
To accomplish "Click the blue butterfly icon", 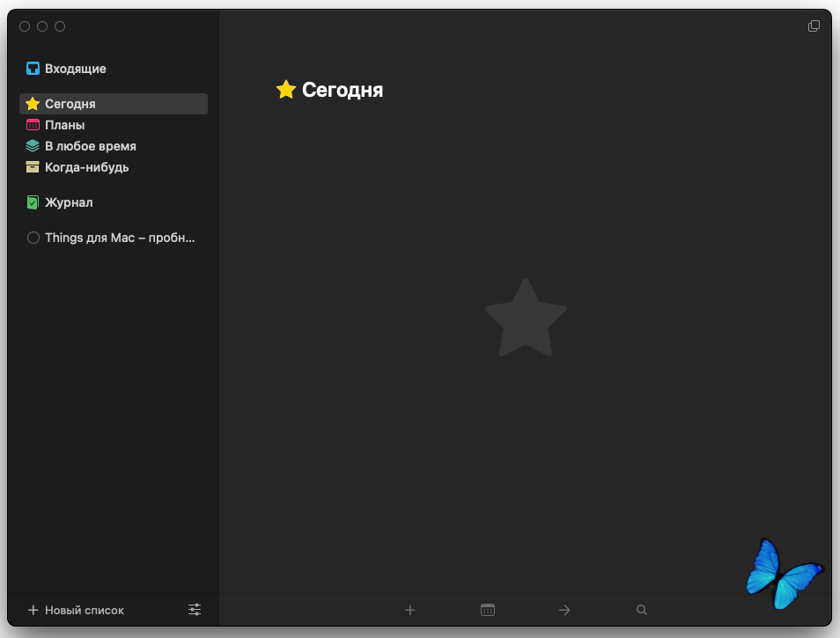I will click(782, 573).
